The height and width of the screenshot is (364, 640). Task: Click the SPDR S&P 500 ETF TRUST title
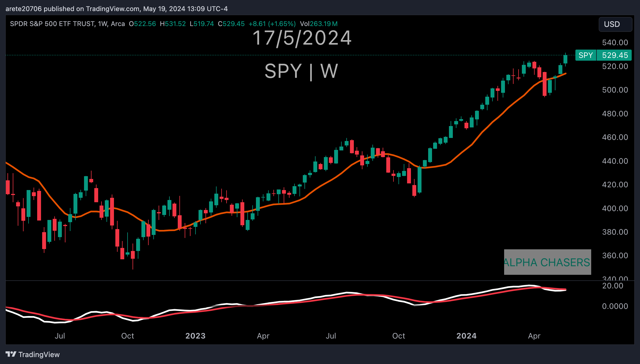pos(52,24)
